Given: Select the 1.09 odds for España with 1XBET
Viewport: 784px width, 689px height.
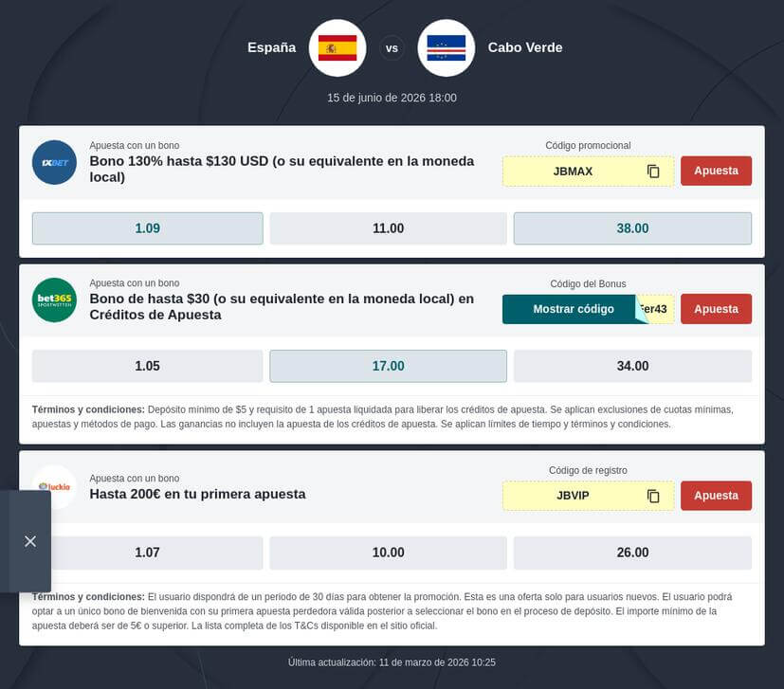Looking at the screenshot, I should [148, 227].
